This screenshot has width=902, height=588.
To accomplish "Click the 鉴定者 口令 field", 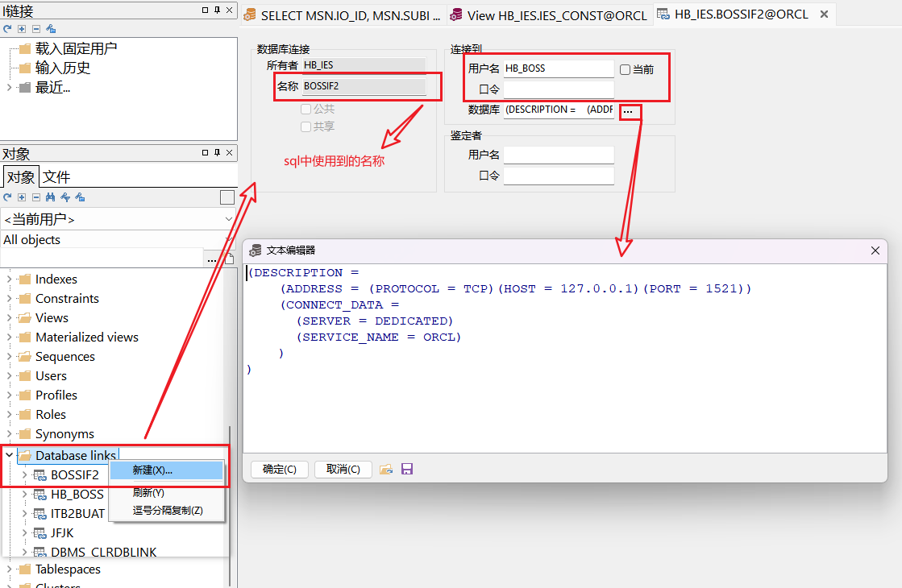I will tap(559, 176).
